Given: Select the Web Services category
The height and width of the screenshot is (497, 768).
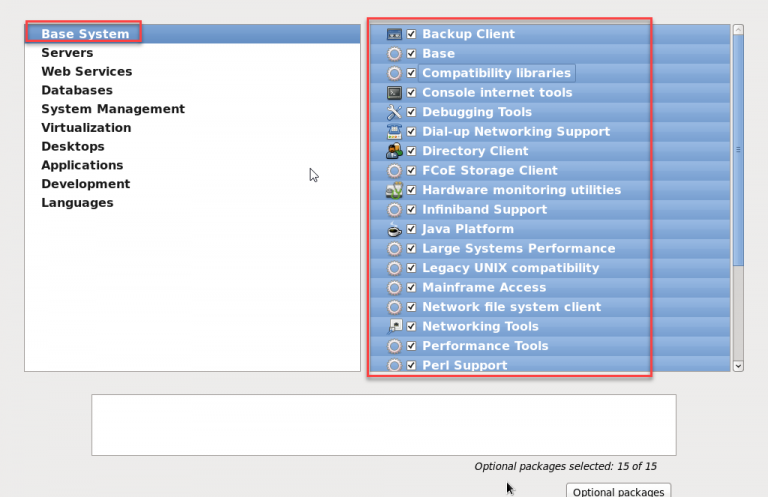Looking at the screenshot, I should click(87, 71).
